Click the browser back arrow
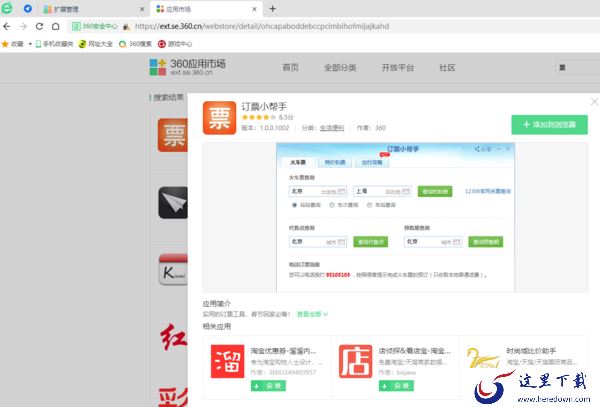The image size is (600, 407). (7, 26)
